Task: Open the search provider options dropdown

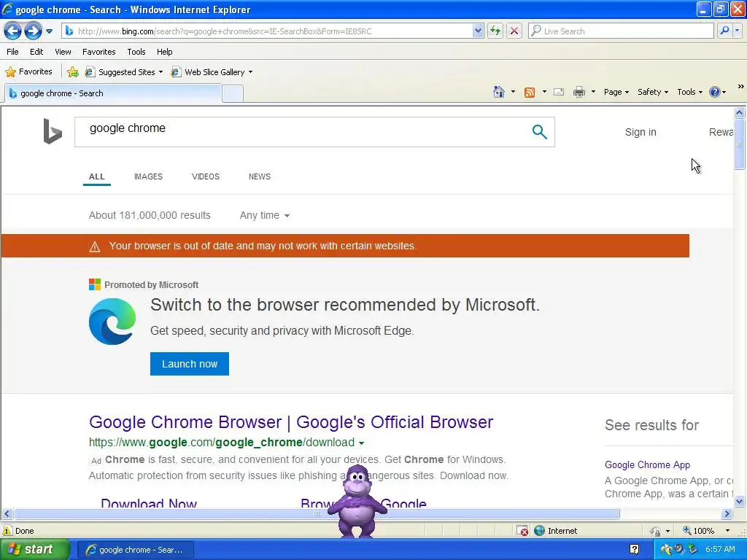Action: click(x=737, y=31)
